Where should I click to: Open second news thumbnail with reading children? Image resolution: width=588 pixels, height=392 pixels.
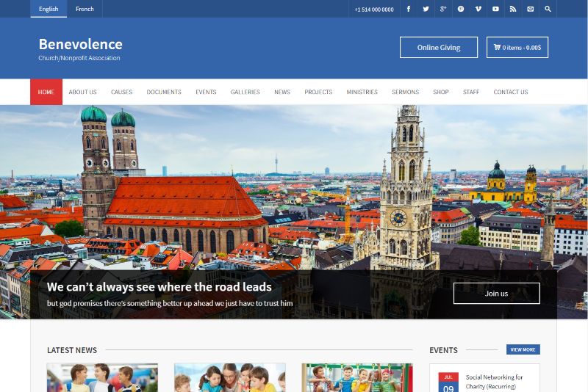click(230, 378)
